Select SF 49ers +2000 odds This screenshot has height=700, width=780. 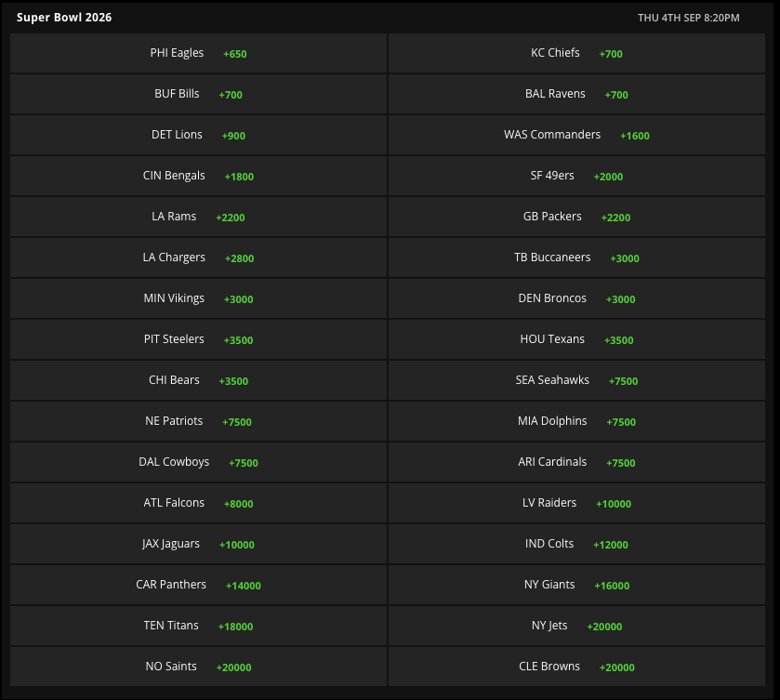coord(576,176)
